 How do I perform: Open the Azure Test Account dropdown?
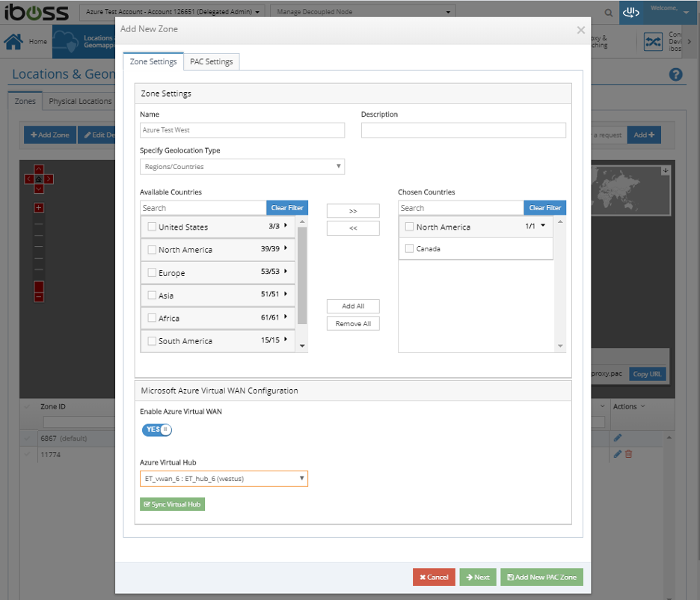click(x=172, y=12)
